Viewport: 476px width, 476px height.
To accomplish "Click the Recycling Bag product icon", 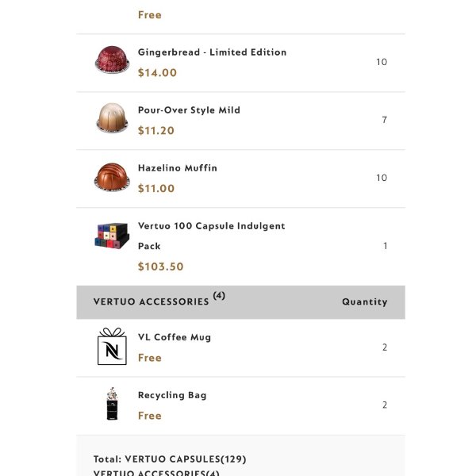I will click(112, 404).
